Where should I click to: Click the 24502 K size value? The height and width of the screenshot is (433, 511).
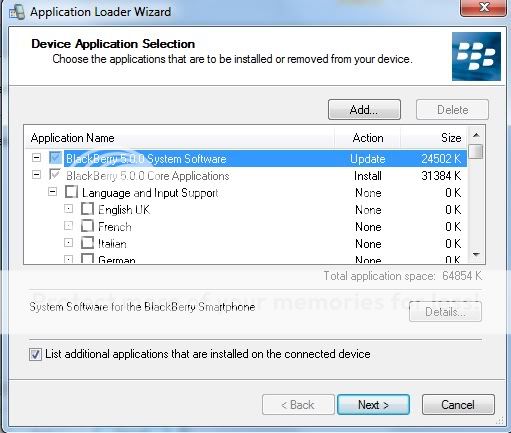(441, 159)
